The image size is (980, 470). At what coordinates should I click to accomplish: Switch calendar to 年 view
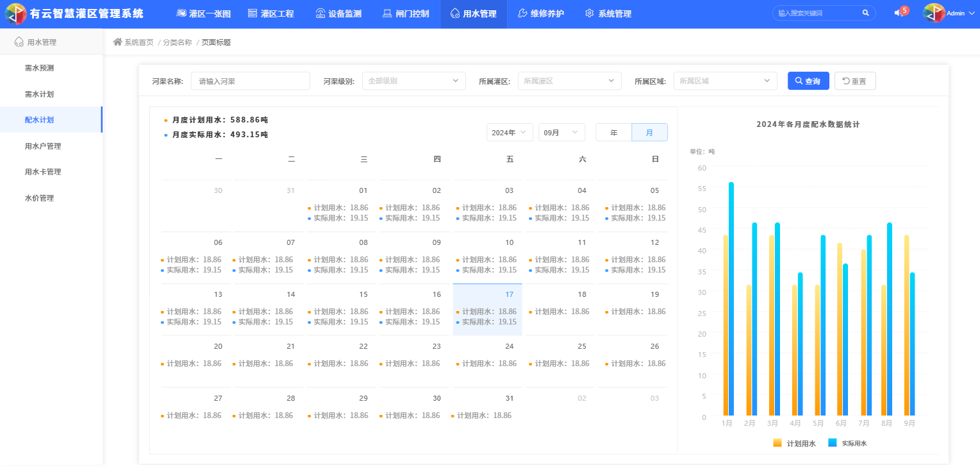(x=613, y=132)
